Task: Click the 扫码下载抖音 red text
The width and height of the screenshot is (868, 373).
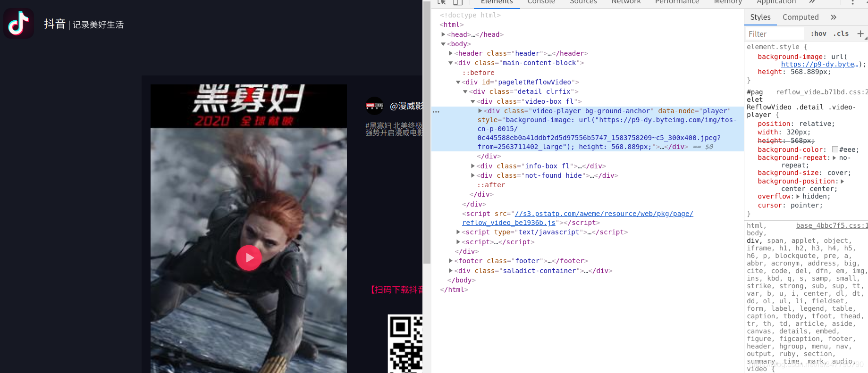Action: coord(396,290)
